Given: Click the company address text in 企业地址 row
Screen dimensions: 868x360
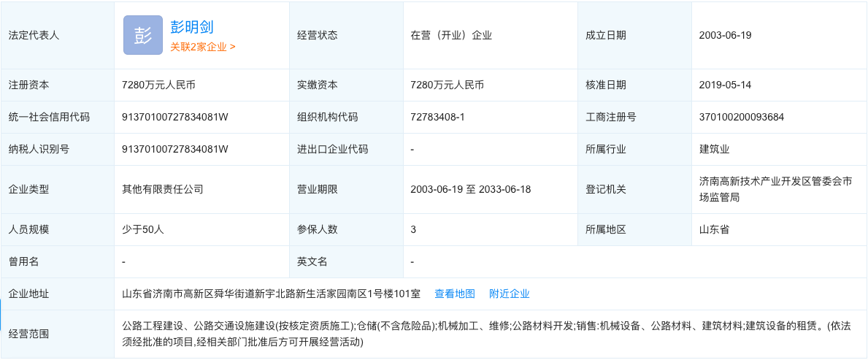Looking at the screenshot, I should (271, 294).
